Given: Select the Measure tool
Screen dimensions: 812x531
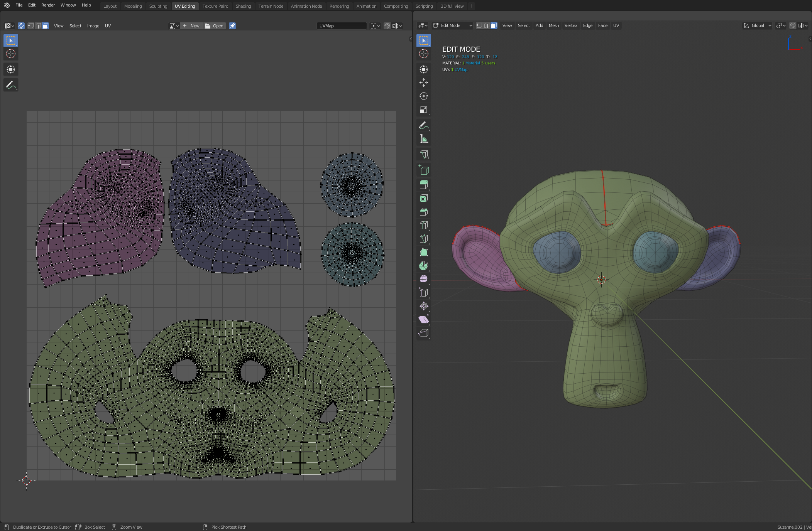Looking at the screenshot, I should click(424, 139).
